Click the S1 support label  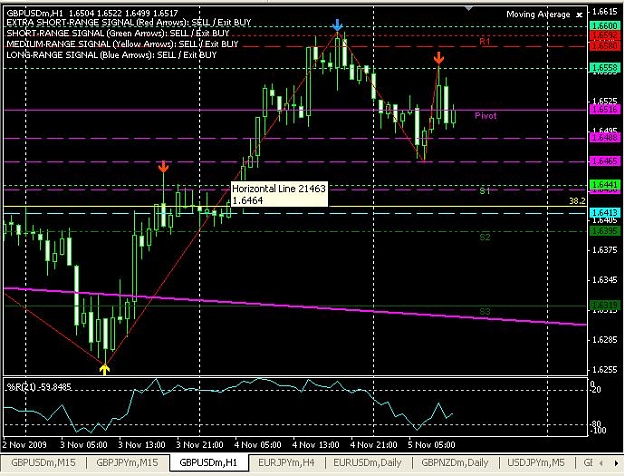pyautogui.click(x=485, y=191)
